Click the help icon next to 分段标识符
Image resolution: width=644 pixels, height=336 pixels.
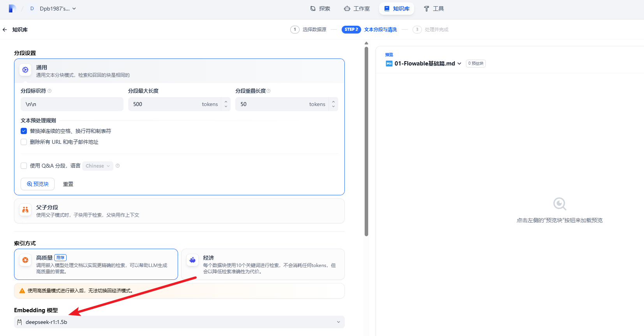pyautogui.click(x=49, y=91)
